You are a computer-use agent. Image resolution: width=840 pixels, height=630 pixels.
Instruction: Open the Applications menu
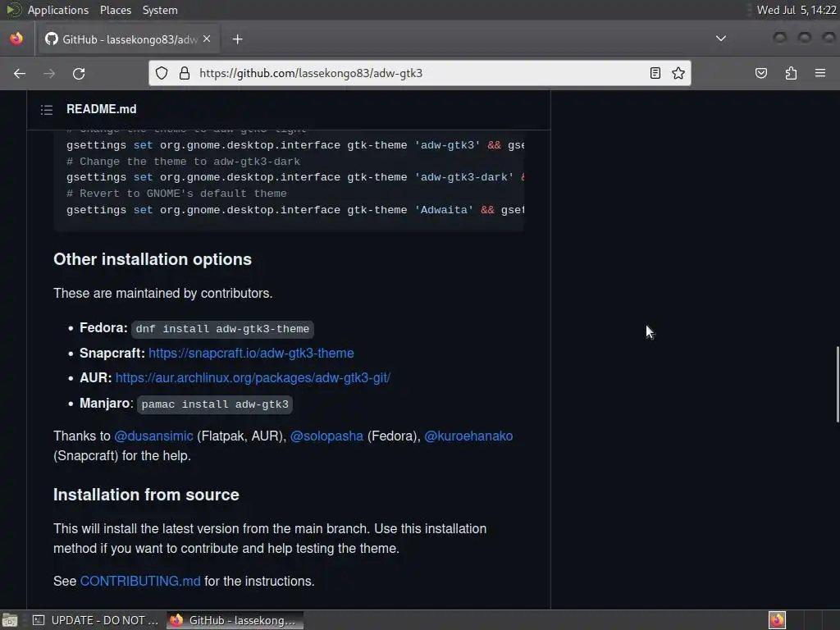[x=58, y=10]
